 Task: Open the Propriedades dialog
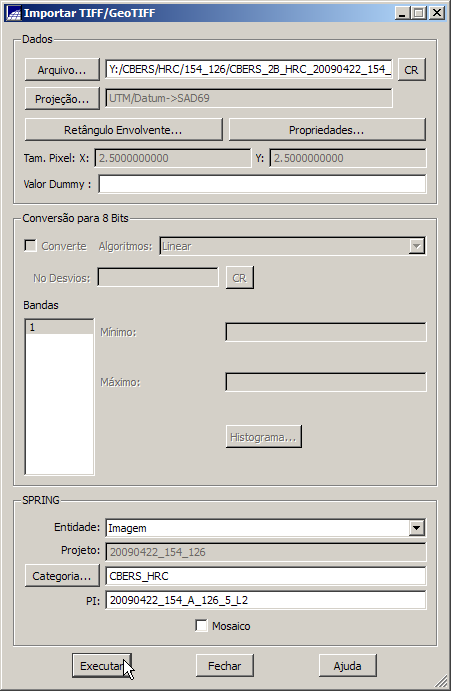327,130
